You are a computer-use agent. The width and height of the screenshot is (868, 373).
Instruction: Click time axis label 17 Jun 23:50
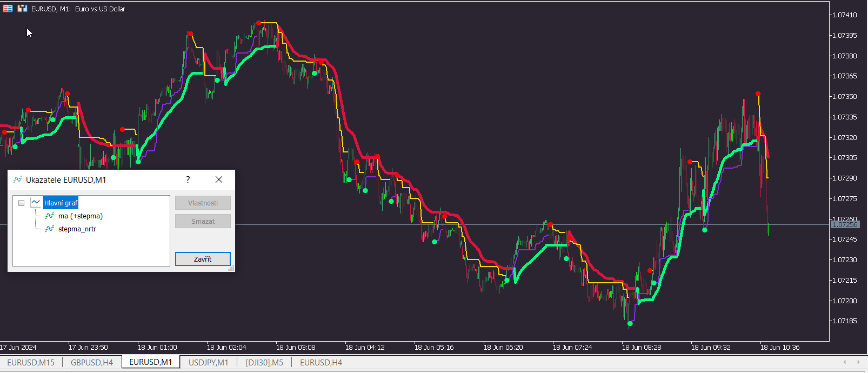point(88,347)
